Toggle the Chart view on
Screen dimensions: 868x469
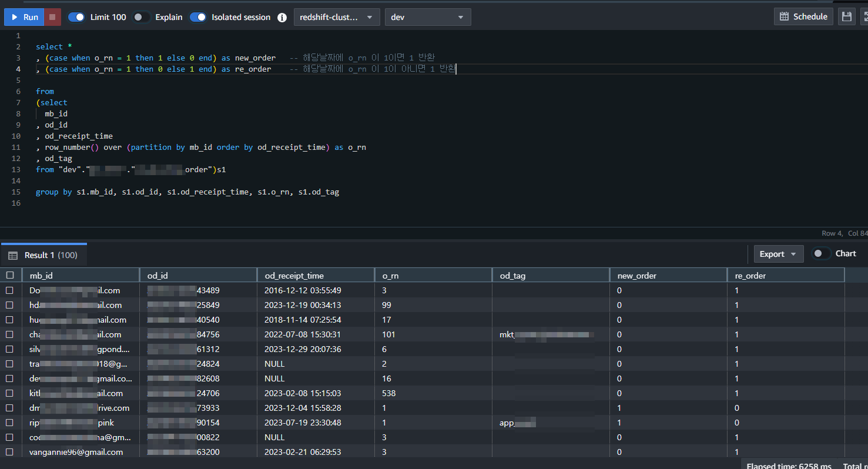pyautogui.click(x=821, y=253)
